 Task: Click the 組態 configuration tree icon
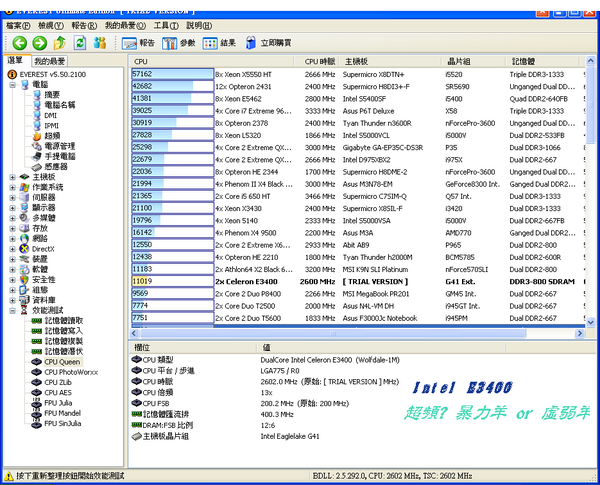(x=24, y=290)
